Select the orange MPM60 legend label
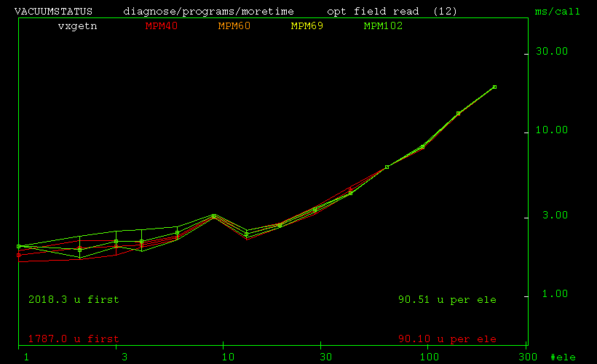 (x=234, y=26)
